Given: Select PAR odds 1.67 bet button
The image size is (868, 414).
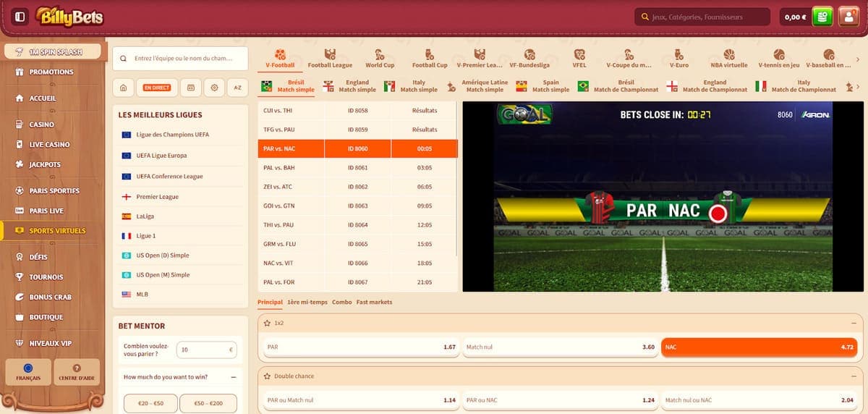Looking at the screenshot, I should tap(361, 347).
